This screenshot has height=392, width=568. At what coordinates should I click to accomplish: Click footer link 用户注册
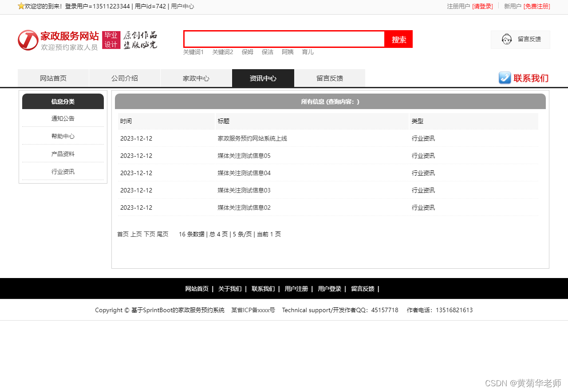(296, 289)
